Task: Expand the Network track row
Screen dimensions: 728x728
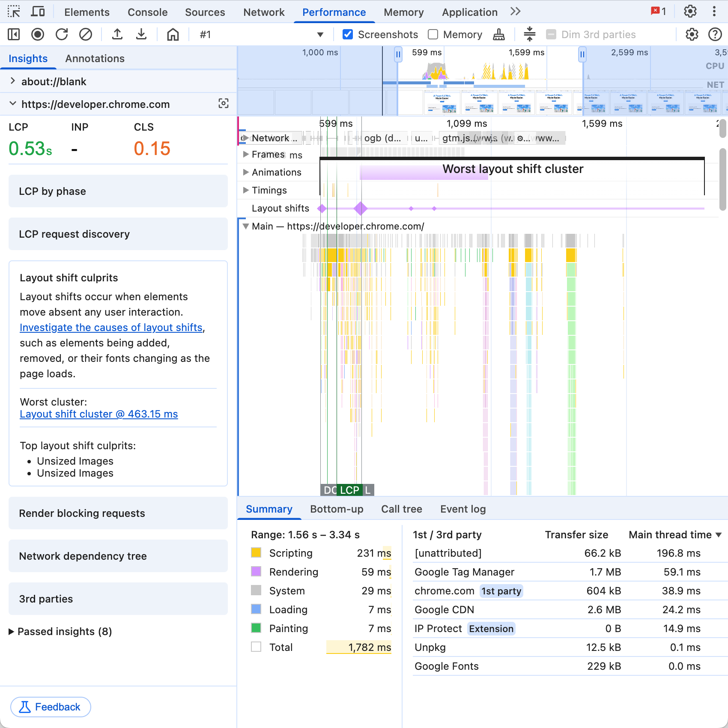Action: [x=245, y=138]
